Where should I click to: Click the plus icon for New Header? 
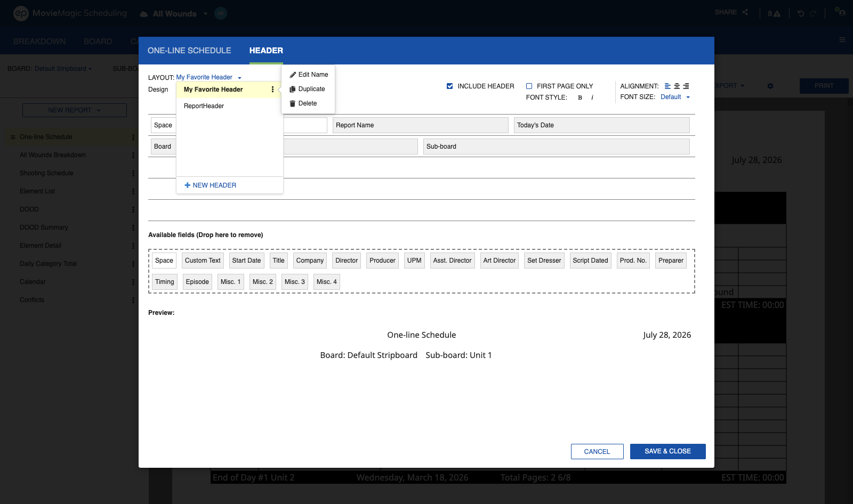(x=187, y=185)
